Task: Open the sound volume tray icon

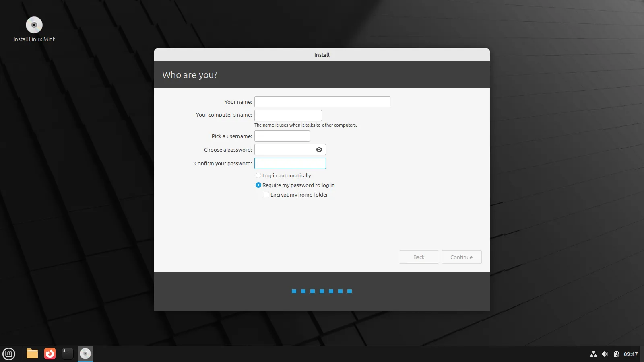Action: pos(605,354)
